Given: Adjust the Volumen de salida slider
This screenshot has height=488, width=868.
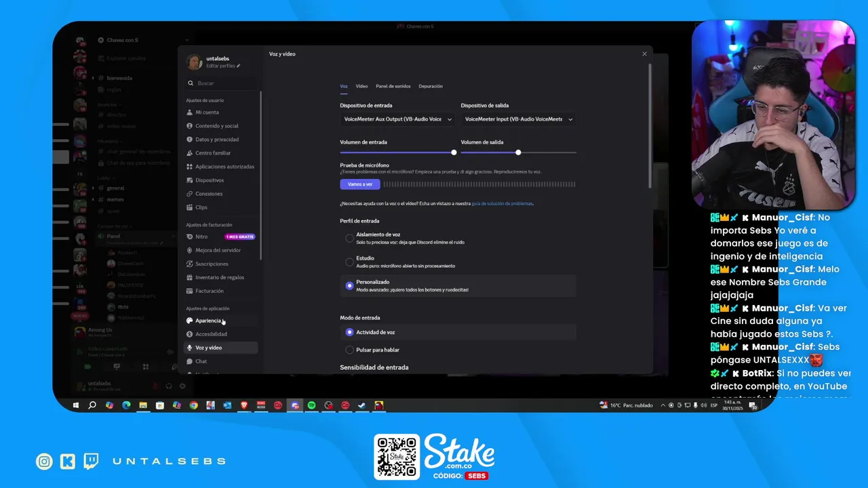Looking at the screenshot, I should pos(518,152).
